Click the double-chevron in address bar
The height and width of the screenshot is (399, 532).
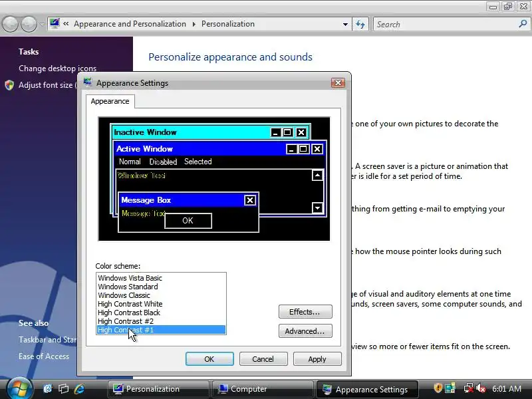point(66,24)
